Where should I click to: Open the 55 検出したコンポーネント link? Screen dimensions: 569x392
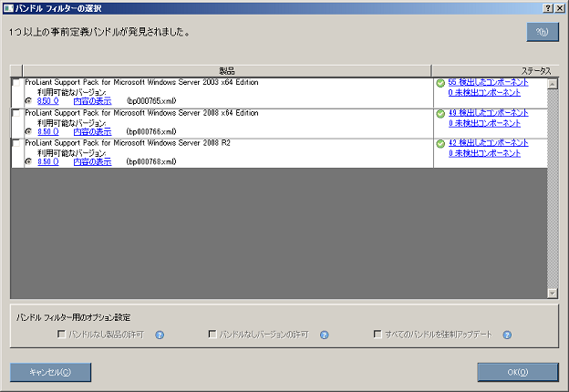click(488, 82)
